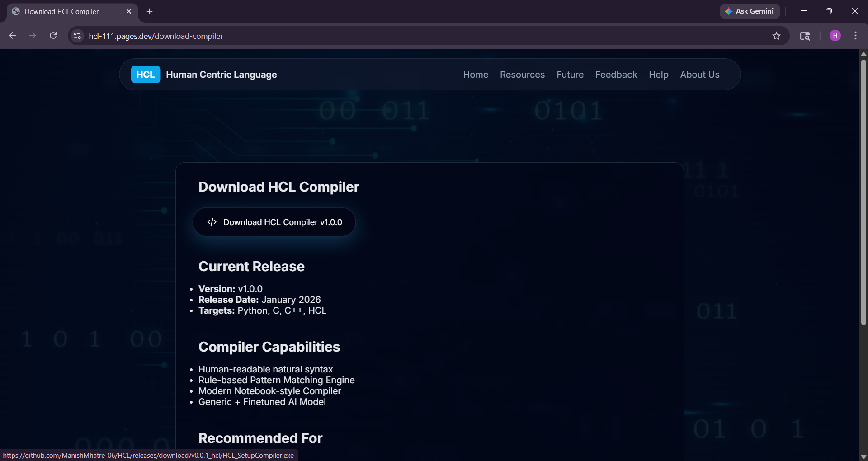
Task: Select the HCL logo badge
Action: (145, 74)
